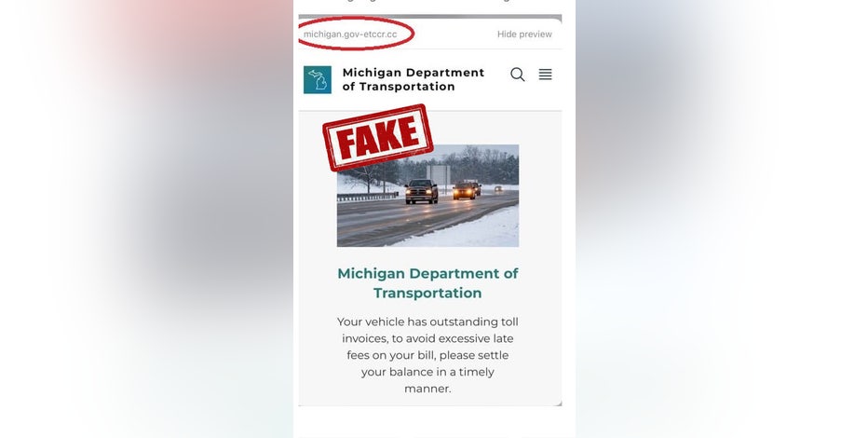868x438 pixels.
Task: Click the lead pickup truck in the photo
Action: [x=421, y=191]
